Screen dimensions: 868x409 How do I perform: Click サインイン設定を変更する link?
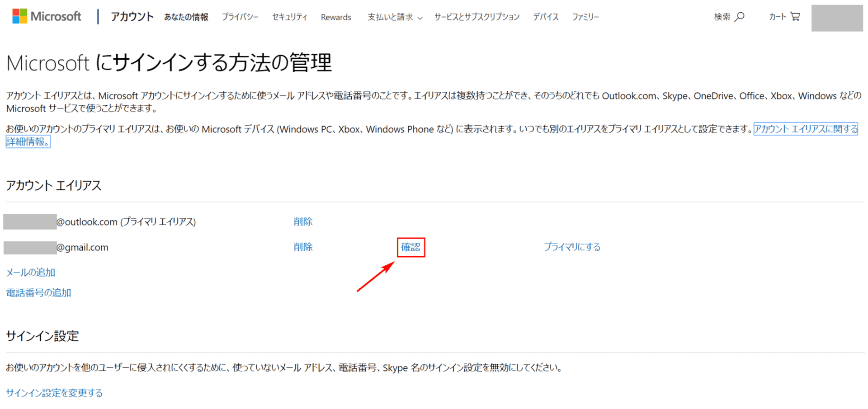54,393
